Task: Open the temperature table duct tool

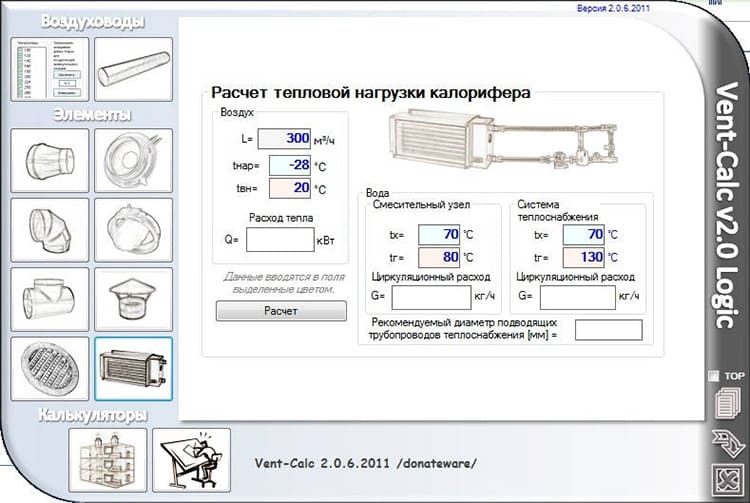Action: [x=50, y=69]
